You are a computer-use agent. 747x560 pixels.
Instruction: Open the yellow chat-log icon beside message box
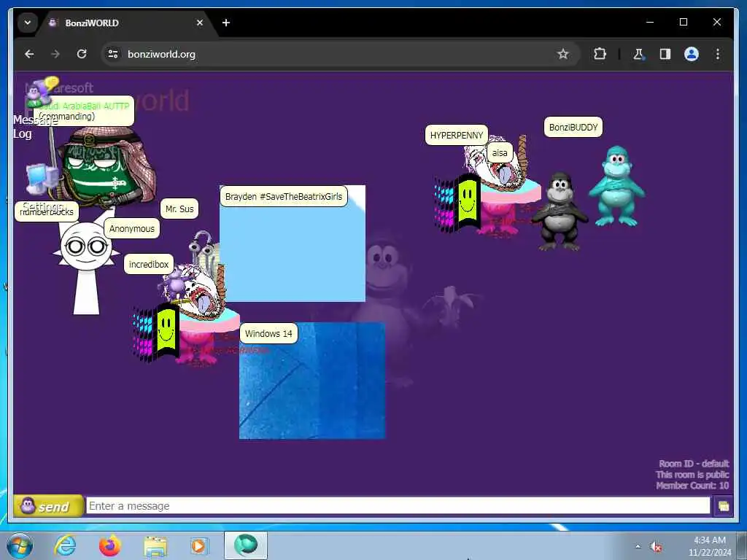[723, 506]
